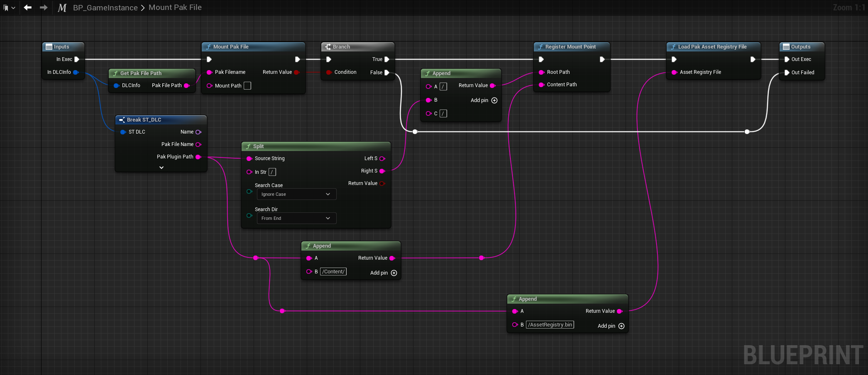
Task: Edit the /AssetRegistry.bin text field
Action: pos(550,325)
